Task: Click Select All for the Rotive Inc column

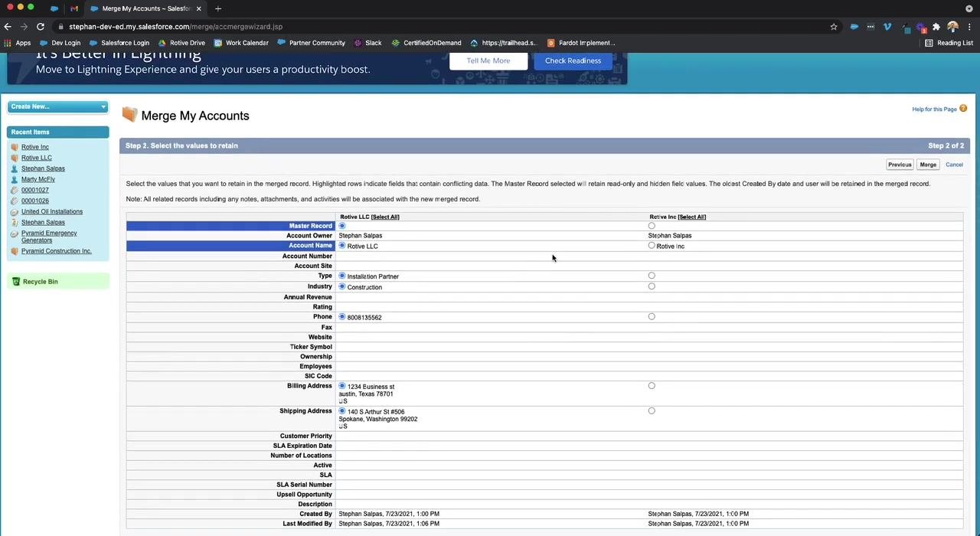Action: (x=692, y=217)
